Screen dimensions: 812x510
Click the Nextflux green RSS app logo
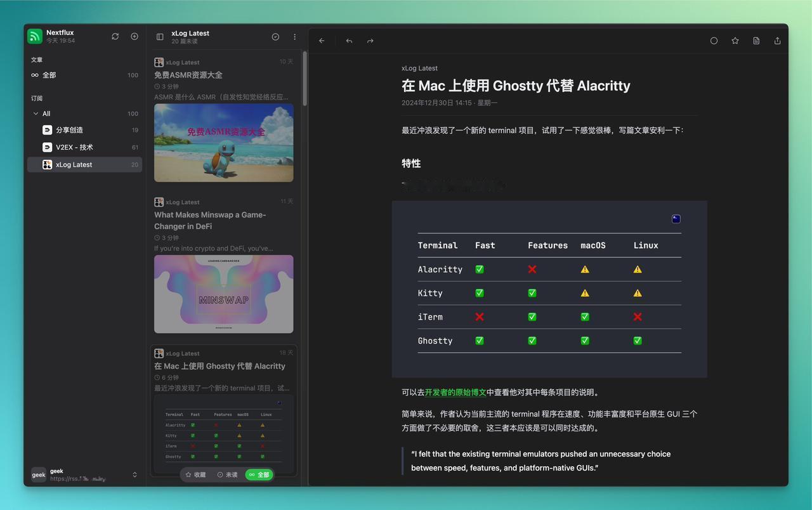35,36
